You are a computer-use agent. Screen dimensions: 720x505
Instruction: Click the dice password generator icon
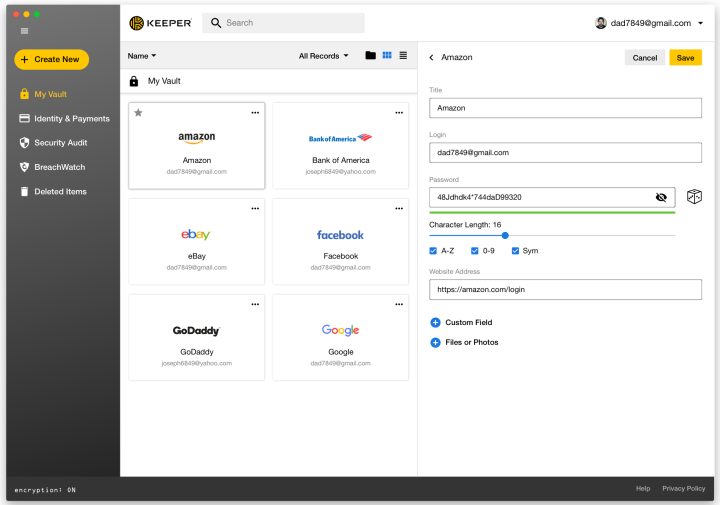pos(694,197)
